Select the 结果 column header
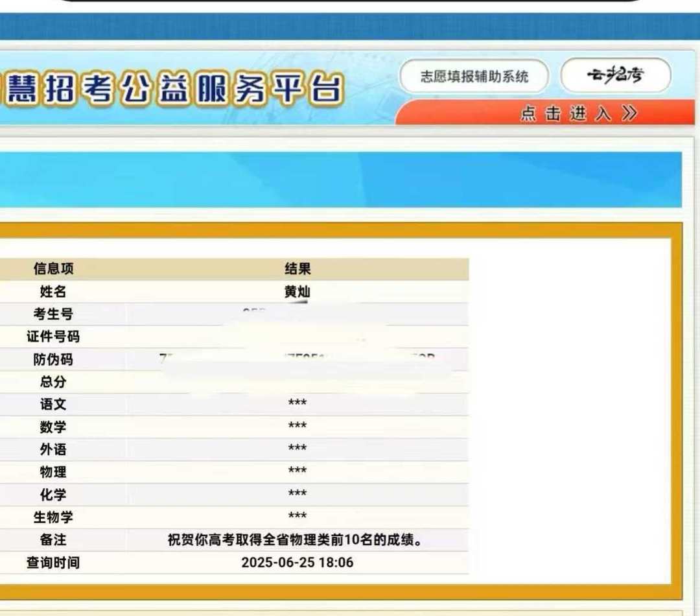 coord(297,269)
